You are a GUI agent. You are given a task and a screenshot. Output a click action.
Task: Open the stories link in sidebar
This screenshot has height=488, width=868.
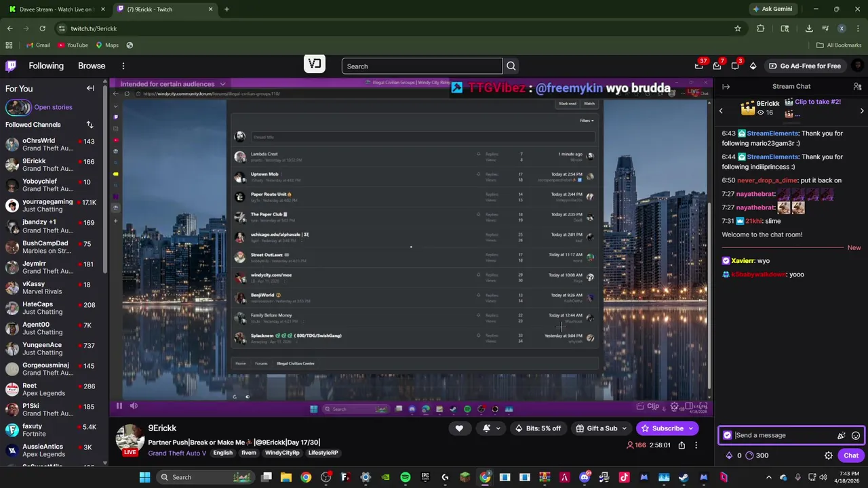pyautogui.click(x=53, y=107)
